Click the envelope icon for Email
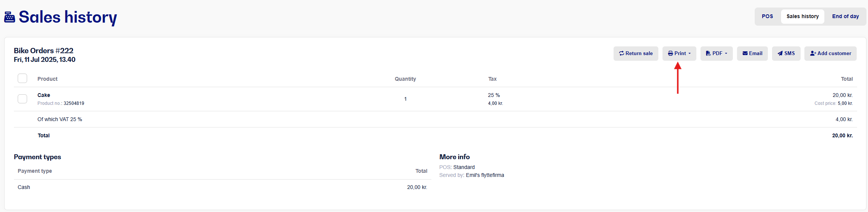 pyautogui.click(x=745, y=54)
